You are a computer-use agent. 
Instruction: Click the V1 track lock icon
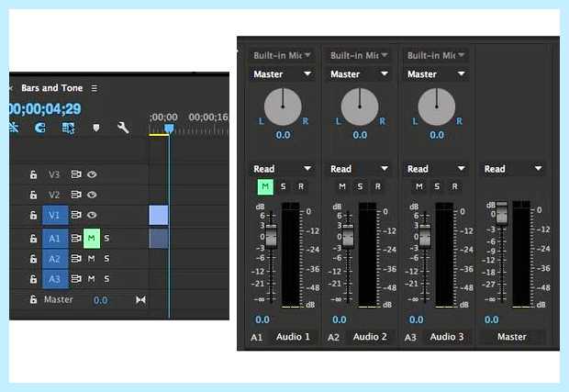point(33,215)
